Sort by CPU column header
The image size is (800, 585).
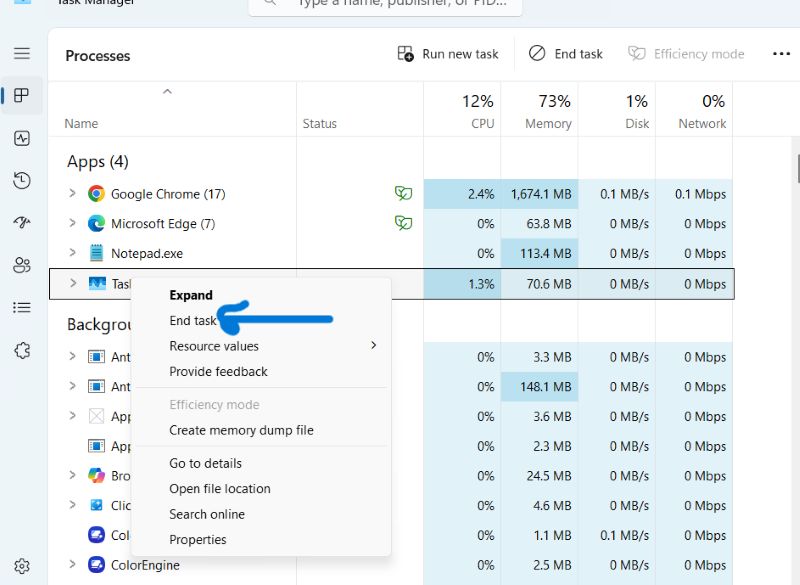click(x=462, y=109)
